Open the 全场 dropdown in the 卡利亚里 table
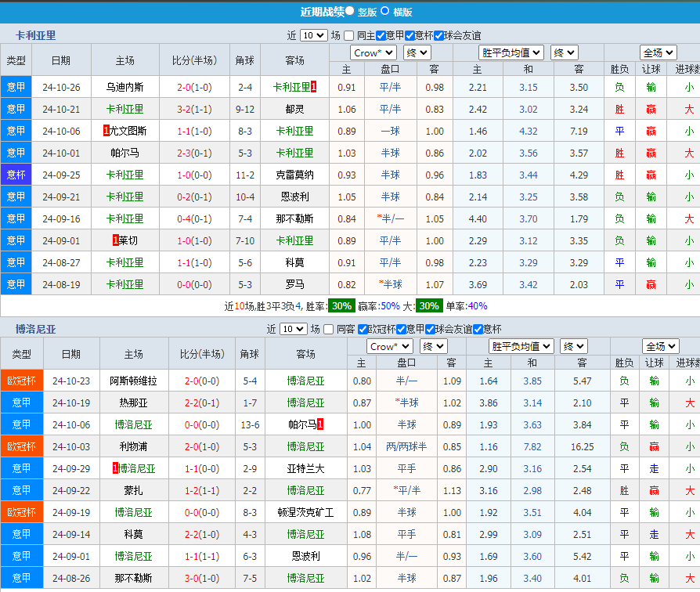The width and height of the screenshot is (700, 592). tap(657, 52)
